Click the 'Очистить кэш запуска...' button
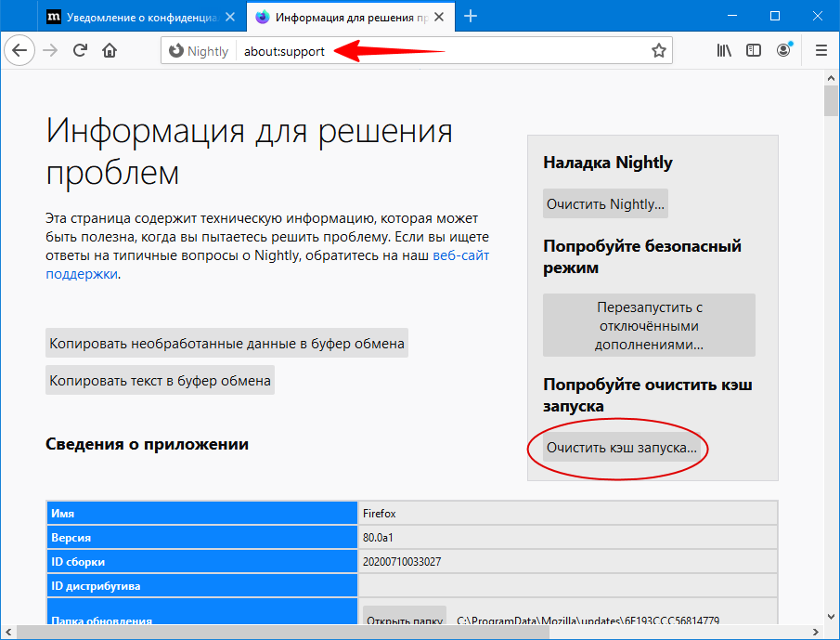Screen dimensions: 840x640 [x=622, y=448]
